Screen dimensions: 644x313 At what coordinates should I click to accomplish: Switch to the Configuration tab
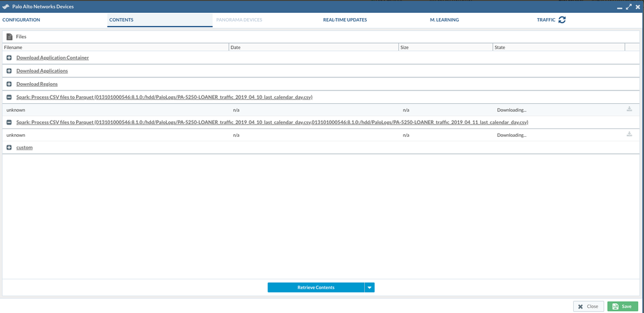(21, 20)
